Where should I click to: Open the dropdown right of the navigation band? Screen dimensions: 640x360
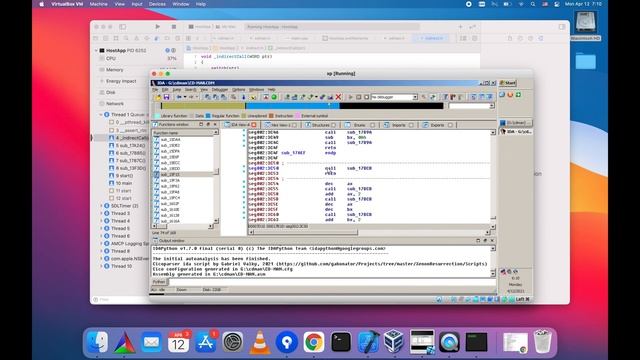pyautogui.click(x=492, y=106)
